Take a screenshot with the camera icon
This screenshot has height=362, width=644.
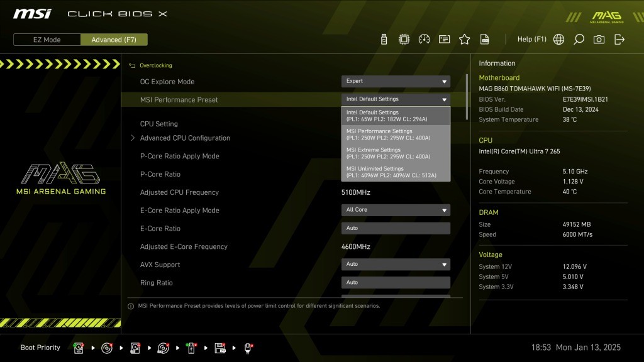click(x=599, y=40)
